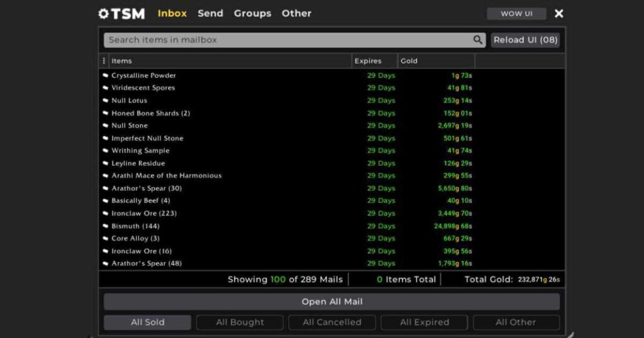Select the Arathi Mace of the Harmonious row
The image size is (644, 338).
pyautogui.click(x=167, y=176)
